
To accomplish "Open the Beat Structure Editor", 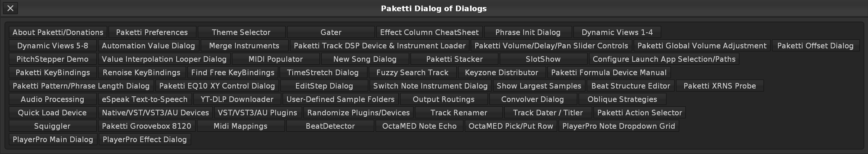I will [630, 86].
